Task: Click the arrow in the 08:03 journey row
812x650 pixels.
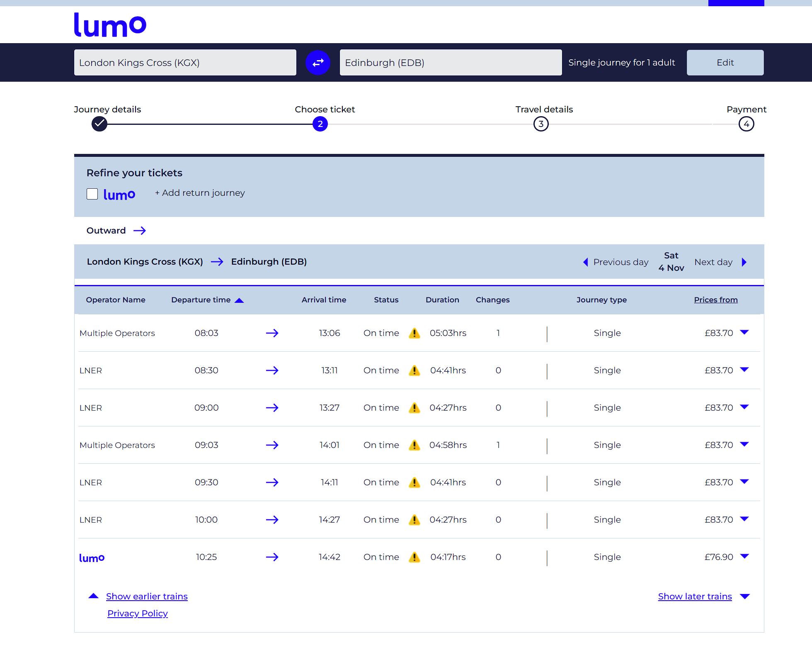Action: pyautogui.click(x=272, y=333)
